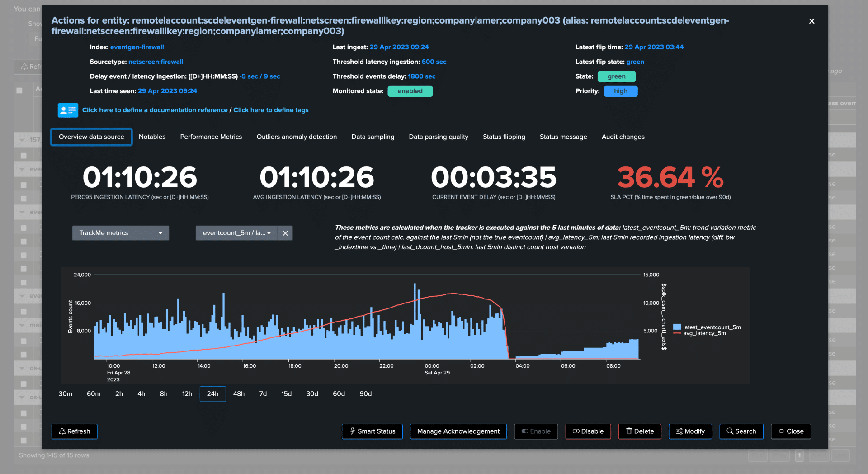Click the Delete trash icon
The image size is (868, 474).
629,431
